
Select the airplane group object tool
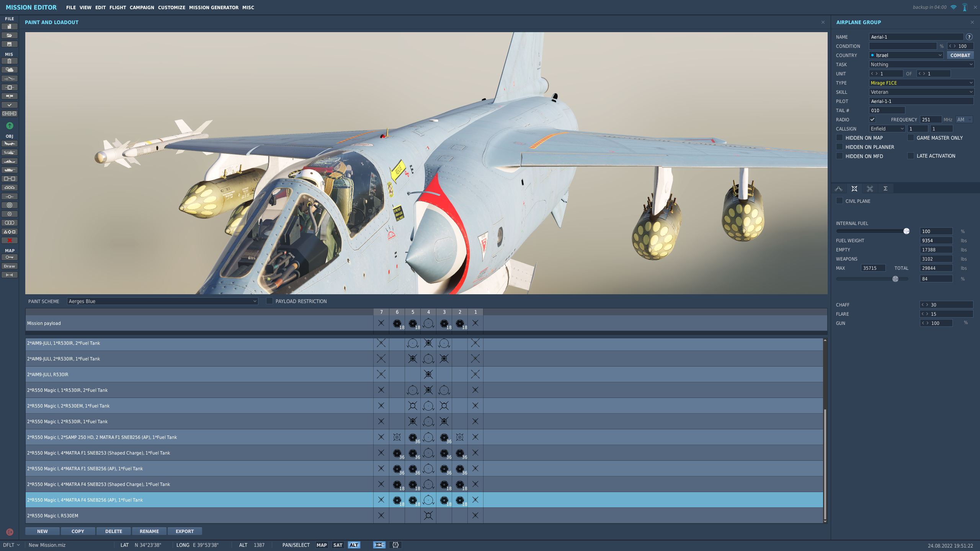click(x=10, y=143)
